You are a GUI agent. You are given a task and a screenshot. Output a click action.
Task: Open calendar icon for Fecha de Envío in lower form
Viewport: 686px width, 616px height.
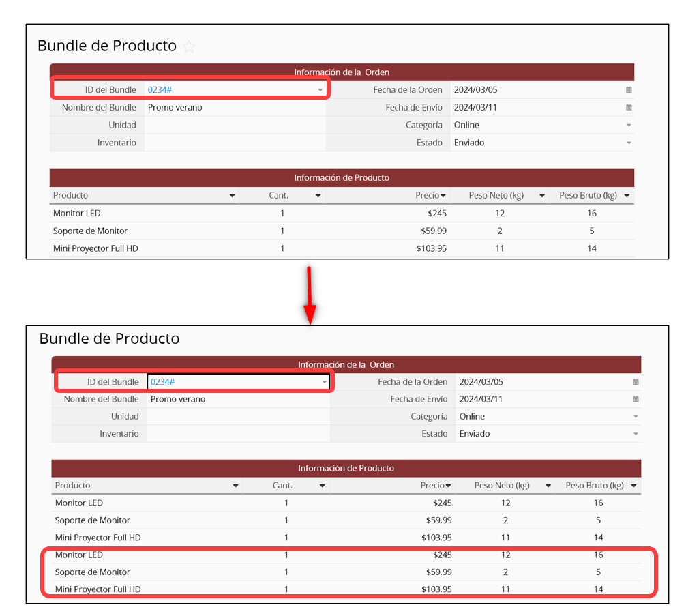pos(636,399)
